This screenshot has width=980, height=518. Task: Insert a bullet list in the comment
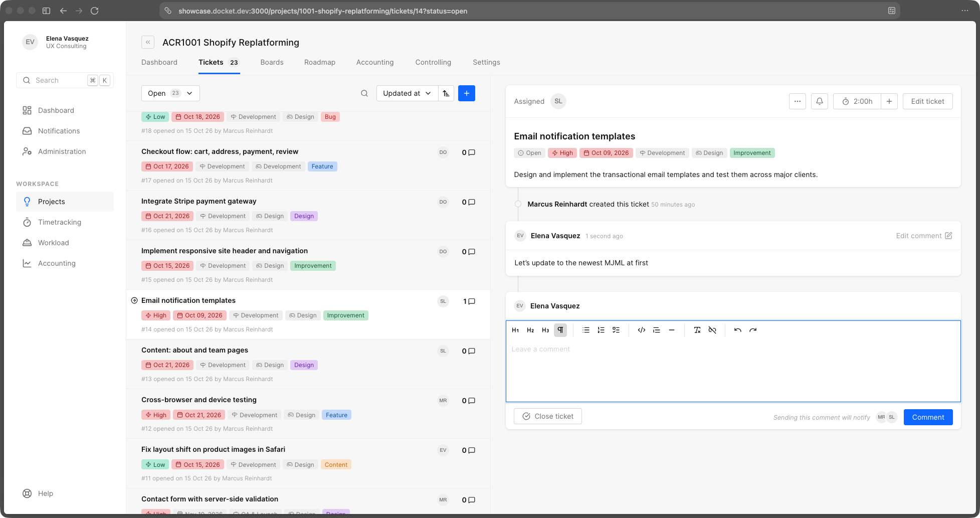[586, 330]
